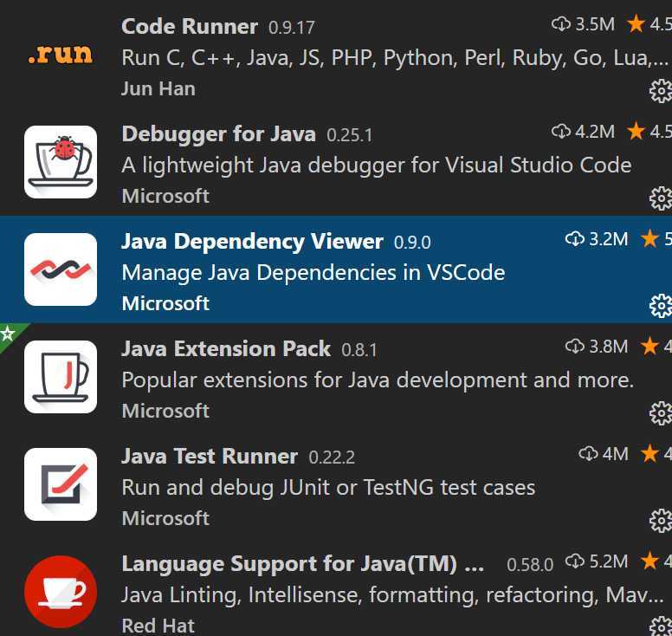Open manage gear for Debugger for Java
This screenshot has height=636, width=672.
[661, 198]
